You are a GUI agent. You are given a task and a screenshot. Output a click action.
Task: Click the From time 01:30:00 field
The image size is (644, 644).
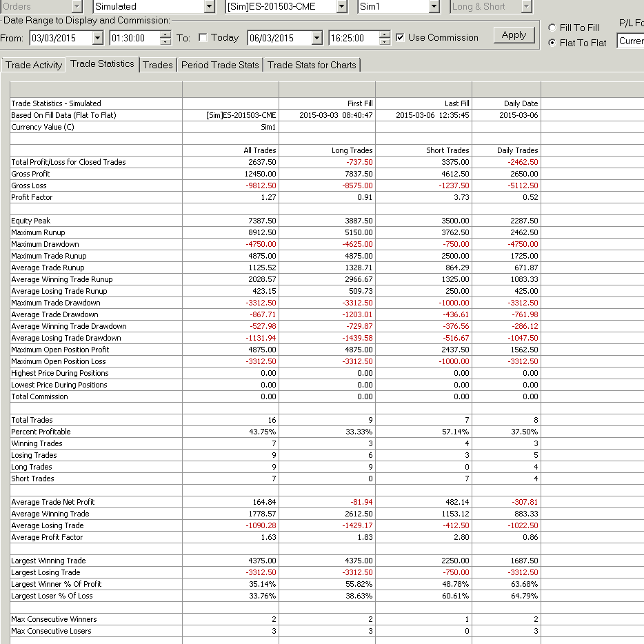[x=134, y=38]
